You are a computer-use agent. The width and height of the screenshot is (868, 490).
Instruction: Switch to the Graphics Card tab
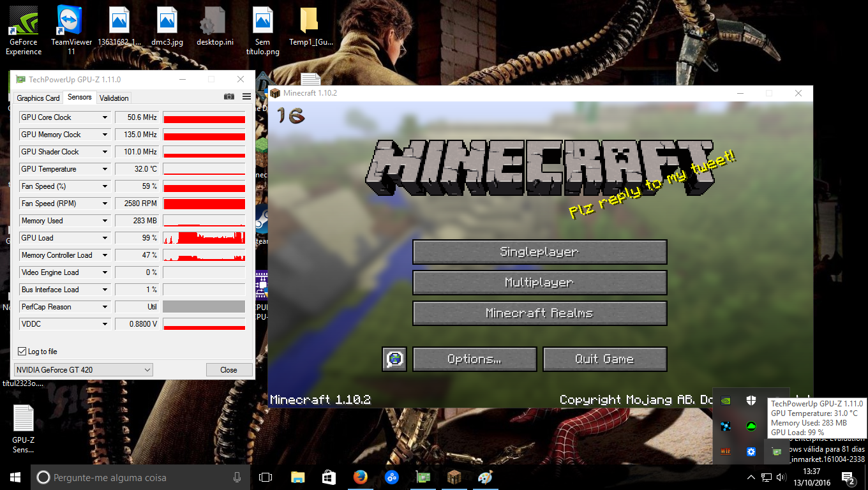38,98
